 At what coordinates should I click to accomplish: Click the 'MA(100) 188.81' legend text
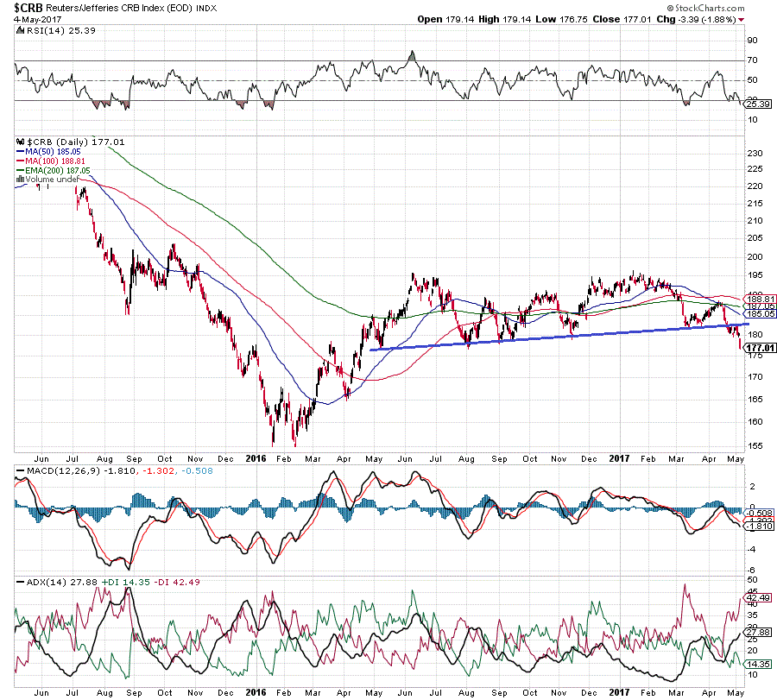[55, 161]
